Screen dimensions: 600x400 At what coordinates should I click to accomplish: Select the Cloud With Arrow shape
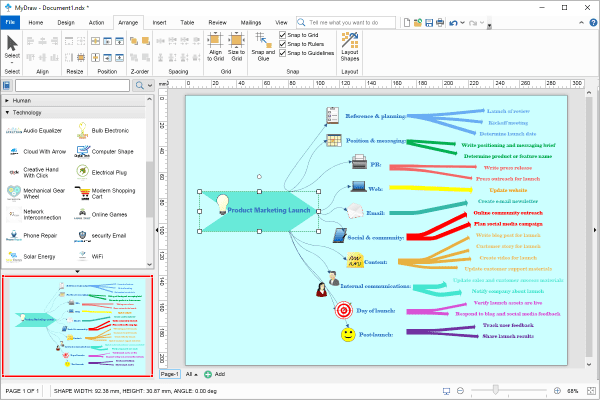coord(37,152)
